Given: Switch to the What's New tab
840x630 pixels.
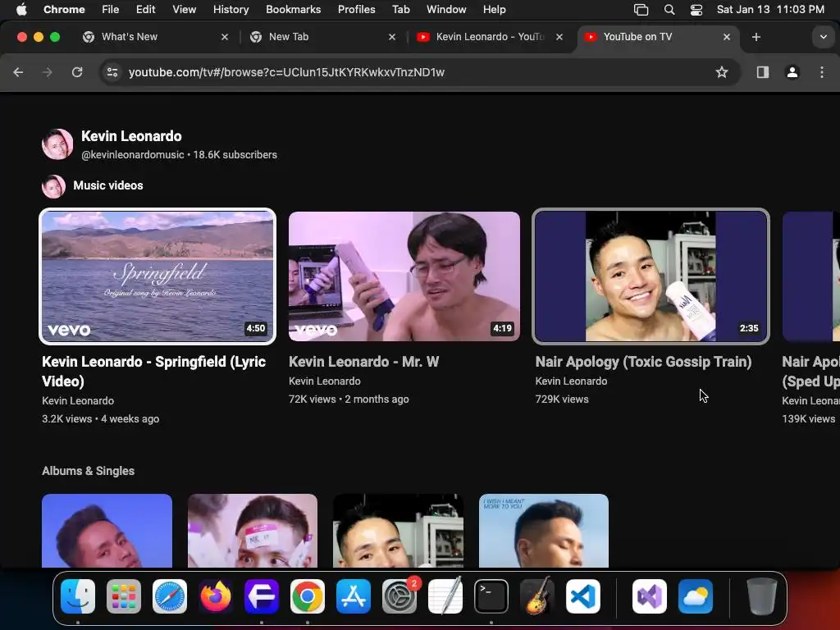Looking at the screenshot, I should pyautogui.click(x=155, y=37).
